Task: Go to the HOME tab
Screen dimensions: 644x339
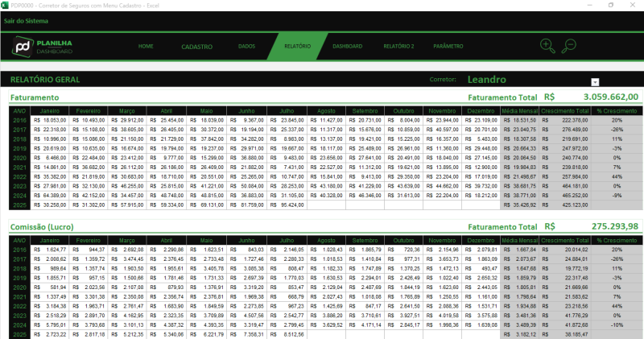Action: coord(146,47)
